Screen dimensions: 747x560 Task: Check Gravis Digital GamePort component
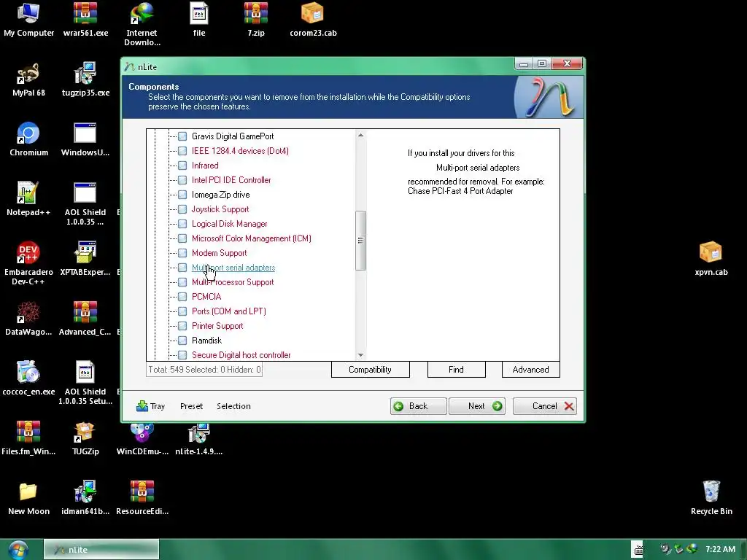[x=182, y=136]
